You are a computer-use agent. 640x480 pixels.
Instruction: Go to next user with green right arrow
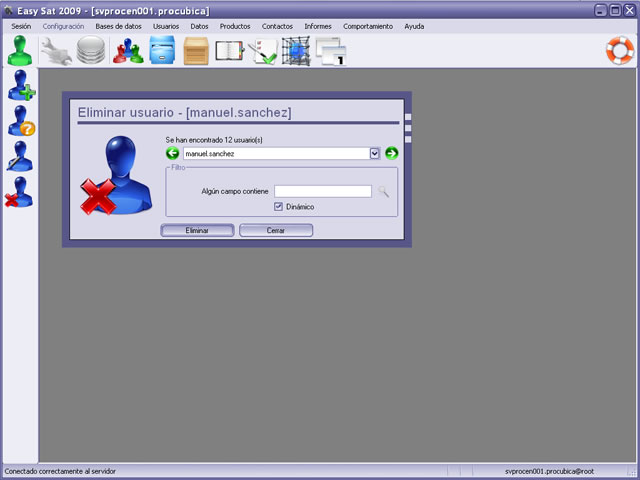click(x=392, y=153)
